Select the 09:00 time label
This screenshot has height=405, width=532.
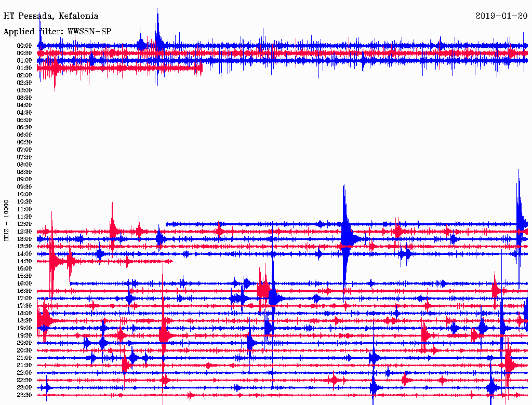[x=24, y=180]
